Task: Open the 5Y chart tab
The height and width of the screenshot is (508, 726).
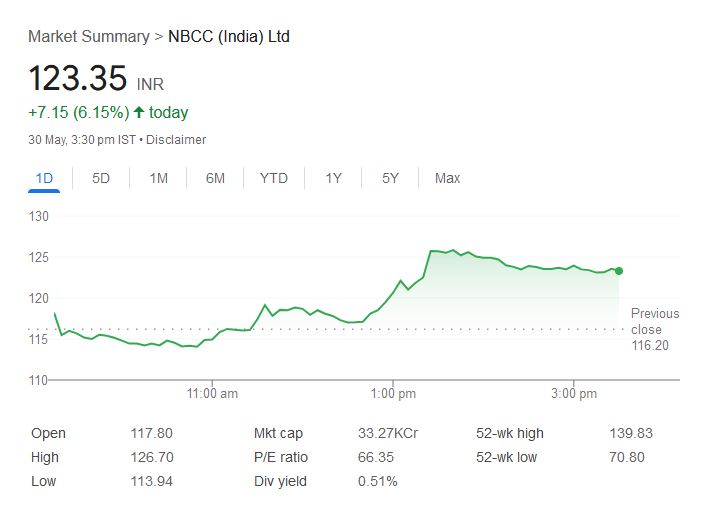Action: (390, 178)
